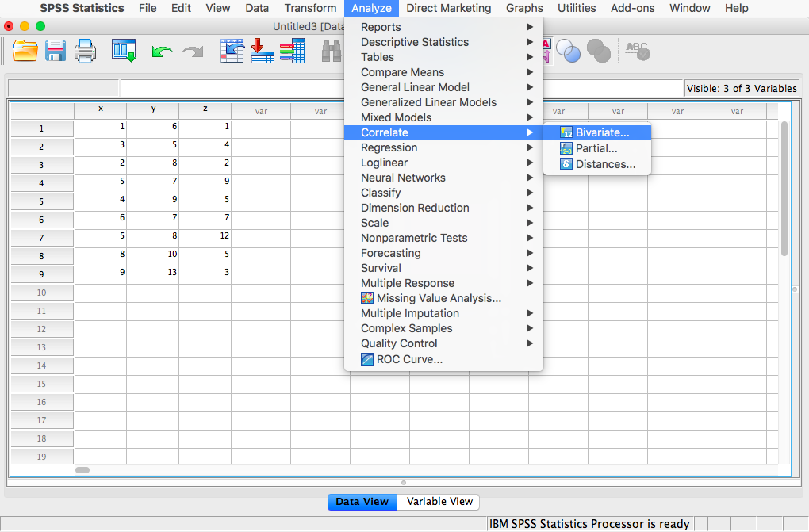Screen dimensions: 809x532
Task: Expand the Forecasting submenu
Action: pos(443,253)
